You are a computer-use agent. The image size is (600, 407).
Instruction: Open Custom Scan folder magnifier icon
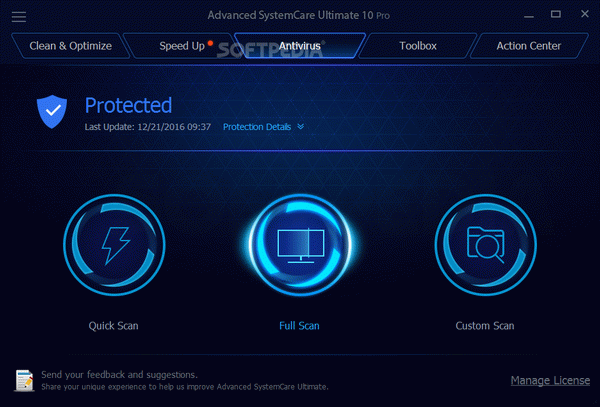pos(486,245)
